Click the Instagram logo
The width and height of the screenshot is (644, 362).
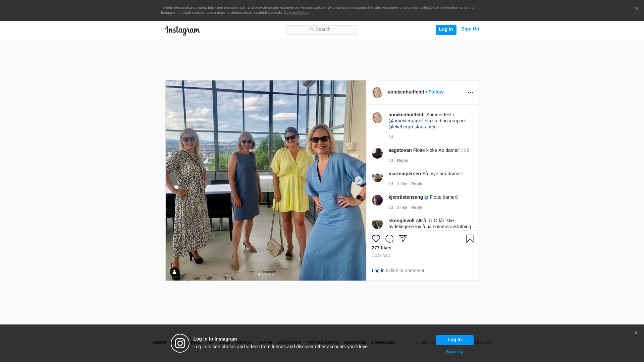click(x=182, y=31)
